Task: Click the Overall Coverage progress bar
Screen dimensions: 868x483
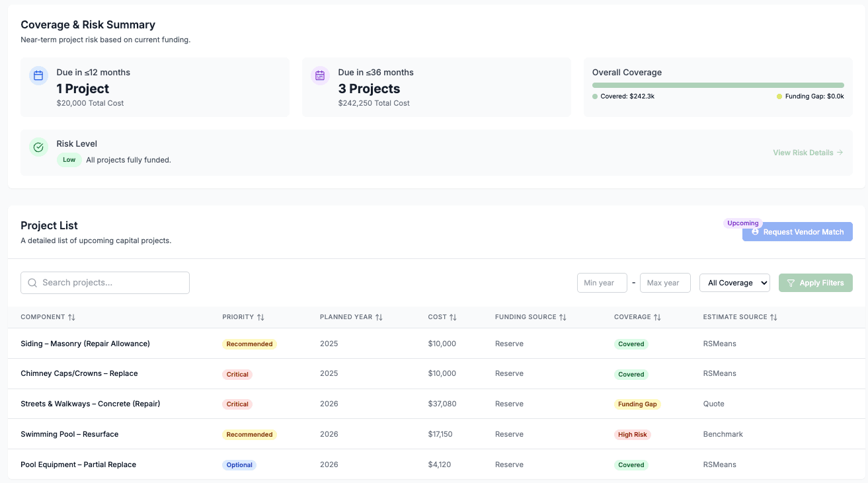Action: [x=718, y=85]
